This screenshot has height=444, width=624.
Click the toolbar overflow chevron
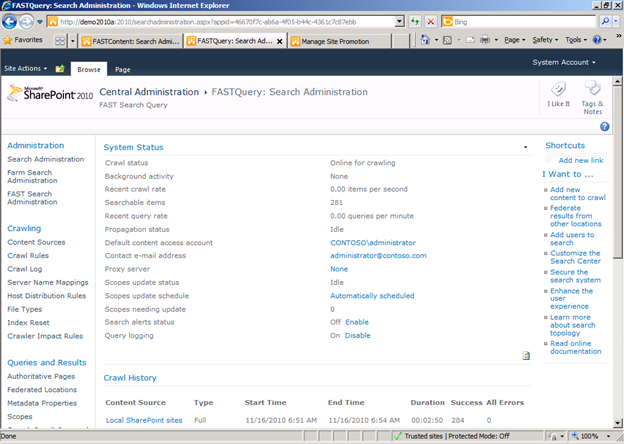(619, 36)
